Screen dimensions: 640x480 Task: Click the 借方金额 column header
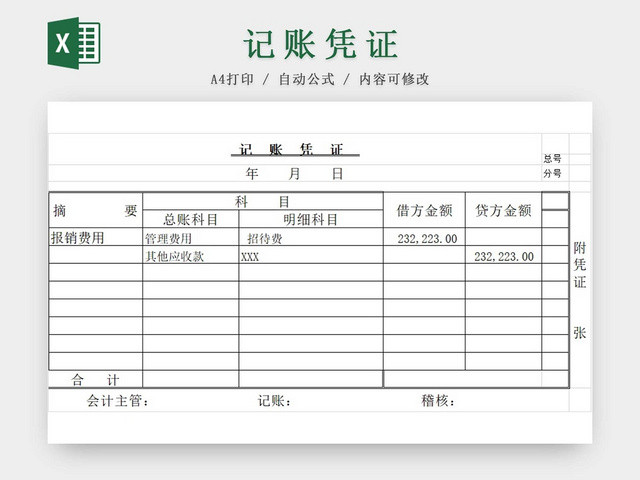click(424, 210)
